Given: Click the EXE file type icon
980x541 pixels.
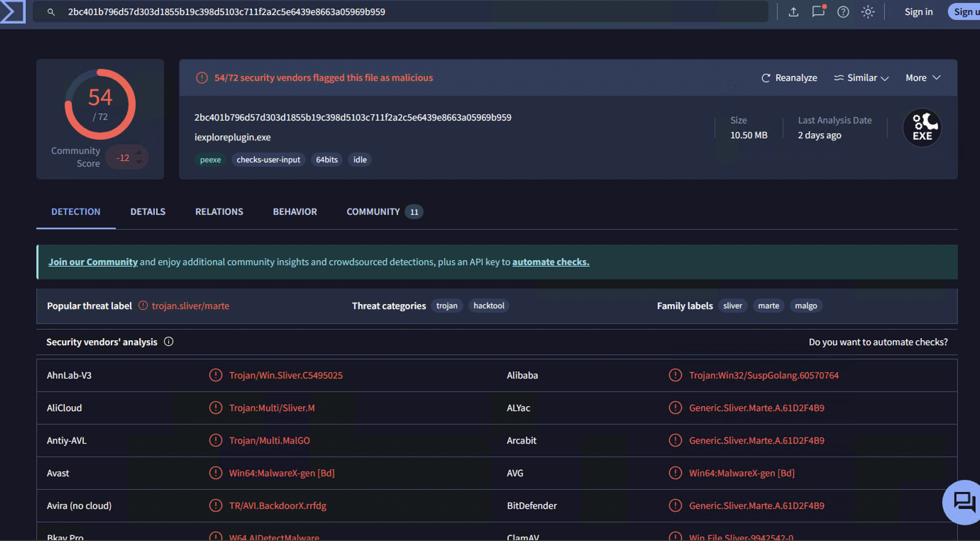Looking at the screenshot, I should point(922,128).
